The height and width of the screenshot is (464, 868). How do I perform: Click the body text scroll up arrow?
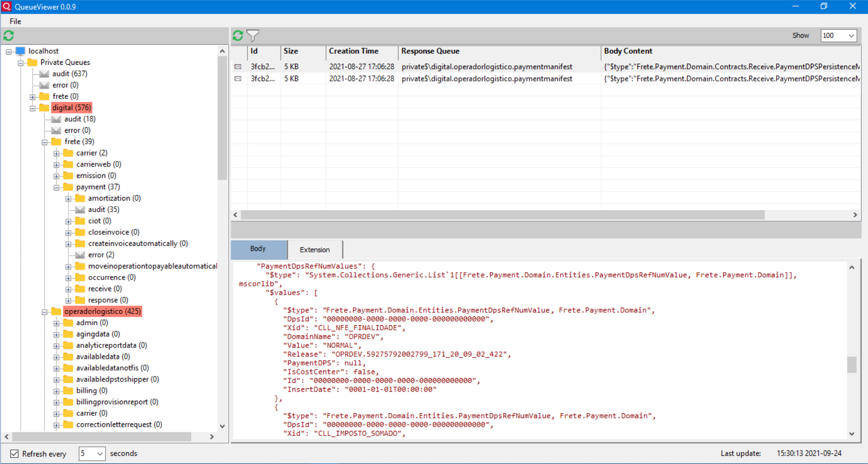851,267
